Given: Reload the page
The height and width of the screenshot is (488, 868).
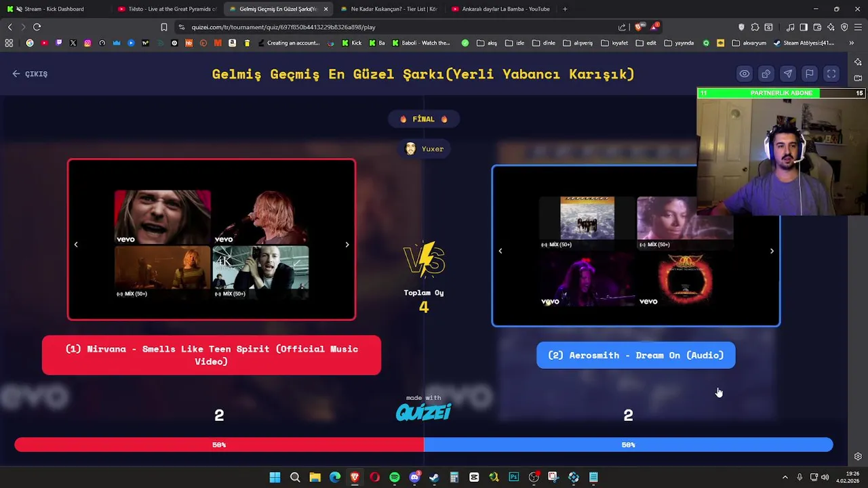Looking at the screenshot, I should (x=37, y=27).
